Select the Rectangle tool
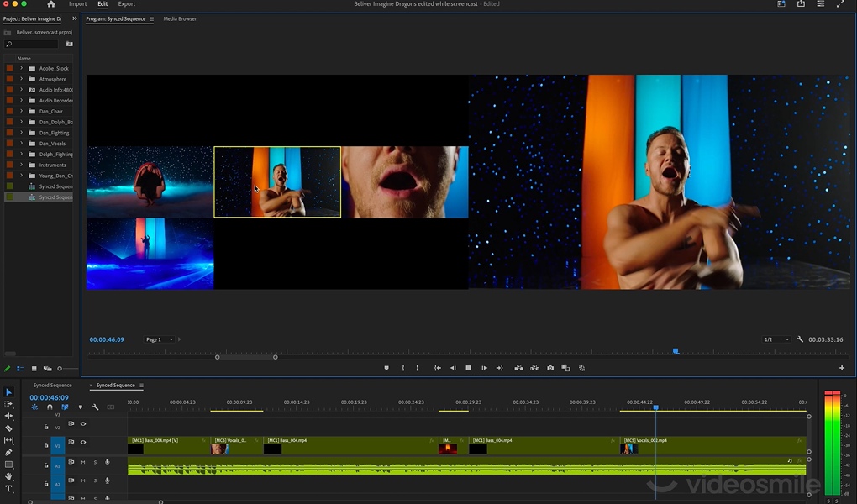This screenshot has height=504, width=857. [8, 465]
